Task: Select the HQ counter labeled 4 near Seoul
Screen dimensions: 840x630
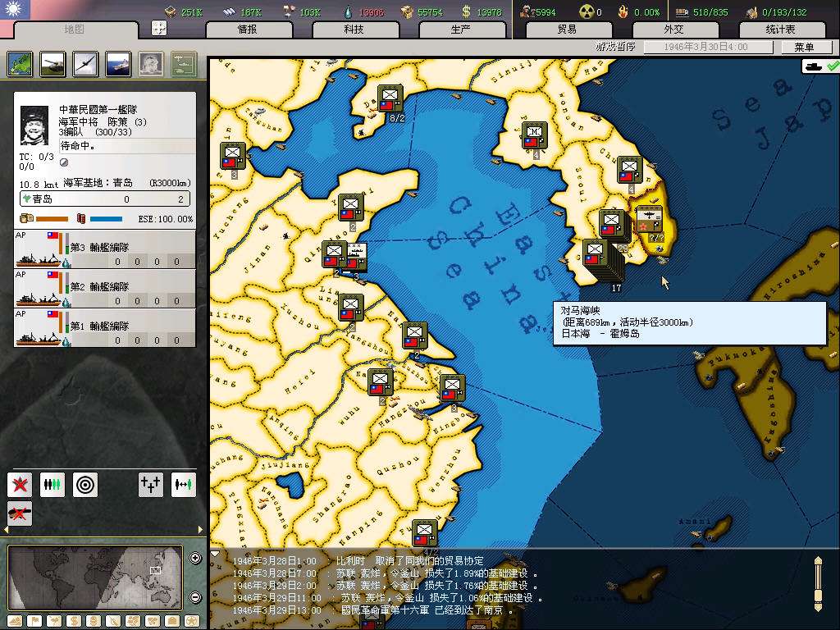Action: point(535,135)
